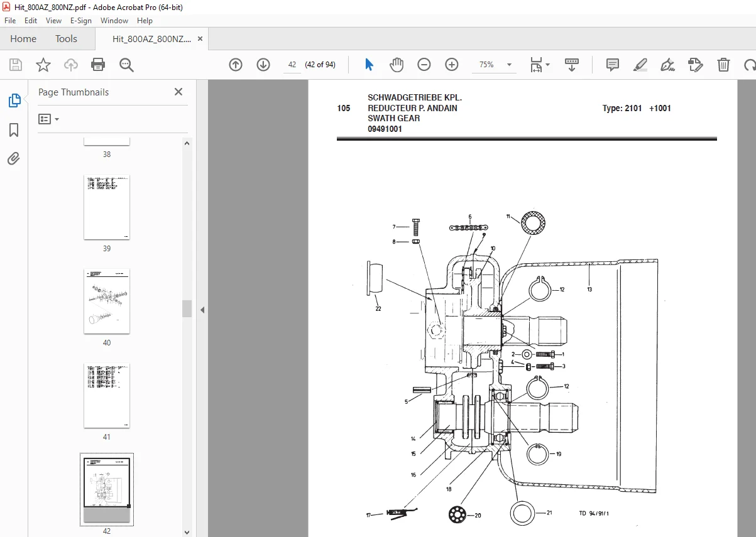Click the 'REDUCTEUR P. ANDAIN' text

click(x=412, y=108)
